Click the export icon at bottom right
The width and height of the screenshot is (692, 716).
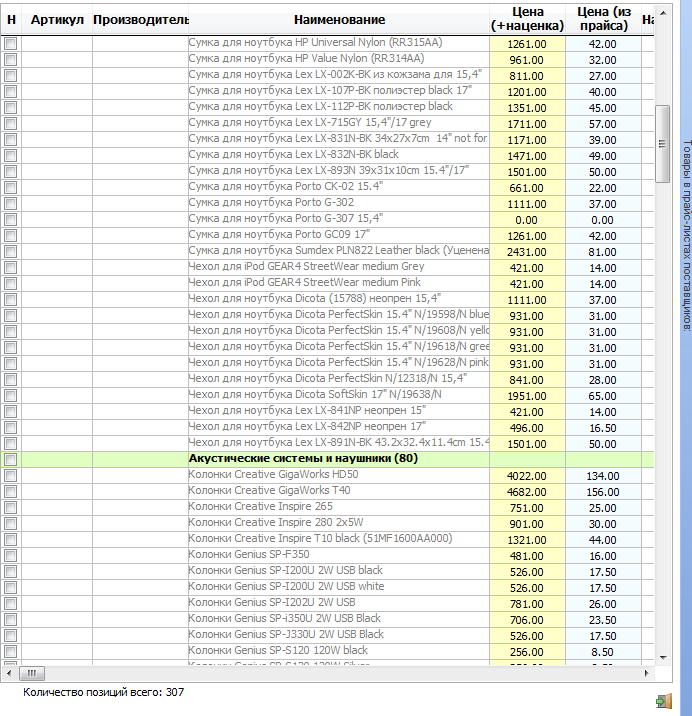point(664,700)
